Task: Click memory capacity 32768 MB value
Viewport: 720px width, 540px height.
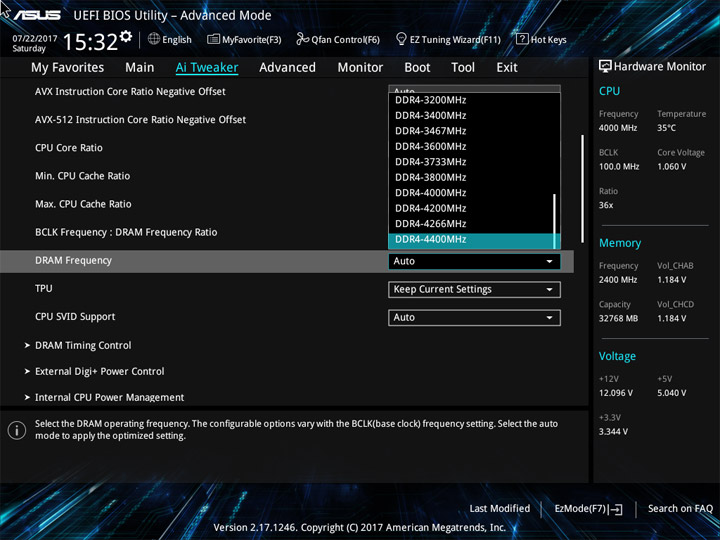Action: pyautogui.click(x=618, y=319)
